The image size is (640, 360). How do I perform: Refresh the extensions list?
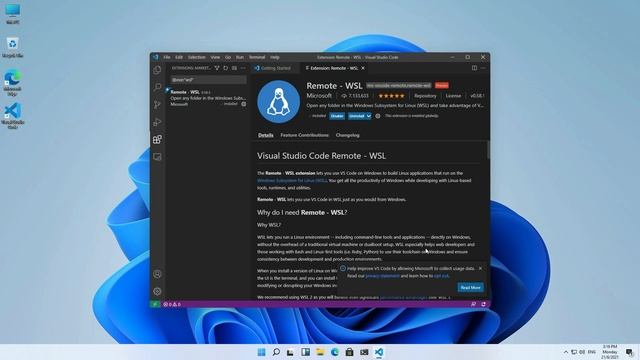pyautogui.click(x=226, y=68)
